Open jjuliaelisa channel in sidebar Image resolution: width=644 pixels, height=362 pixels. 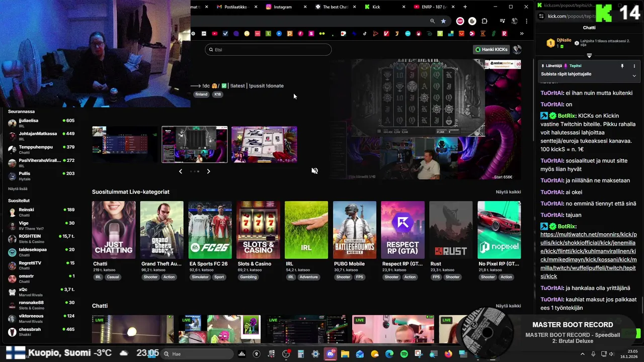point(41,123)
